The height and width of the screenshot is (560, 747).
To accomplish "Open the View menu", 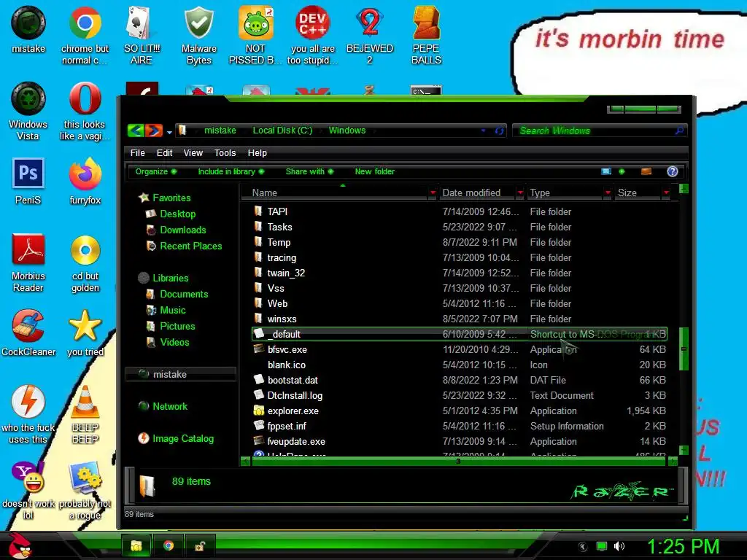I will pyautogui.click(x=193, y=153).
